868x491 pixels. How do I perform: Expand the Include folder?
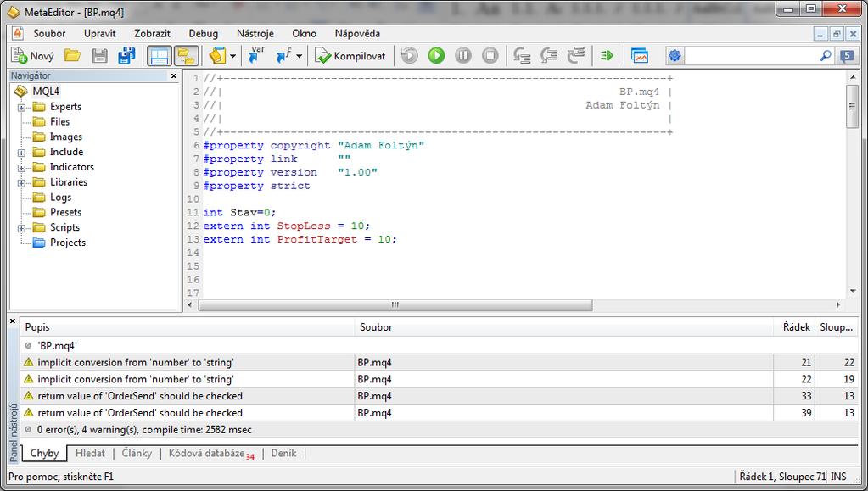click(x=21, y=153)
